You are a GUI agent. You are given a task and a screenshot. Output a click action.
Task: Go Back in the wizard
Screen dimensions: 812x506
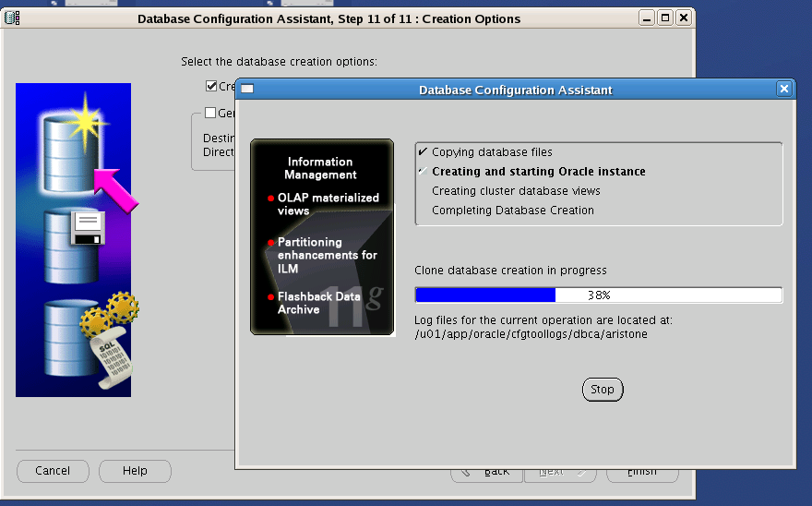point(487,475)
